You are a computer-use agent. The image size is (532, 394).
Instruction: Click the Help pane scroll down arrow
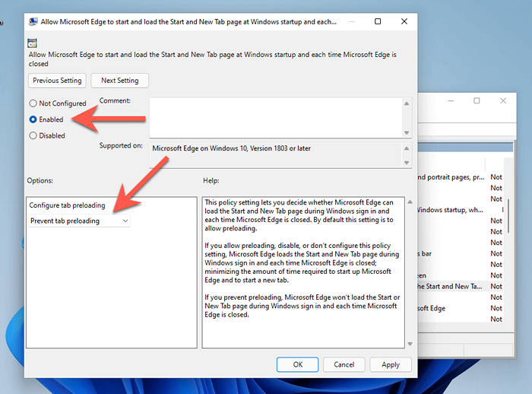click(410, 344)
